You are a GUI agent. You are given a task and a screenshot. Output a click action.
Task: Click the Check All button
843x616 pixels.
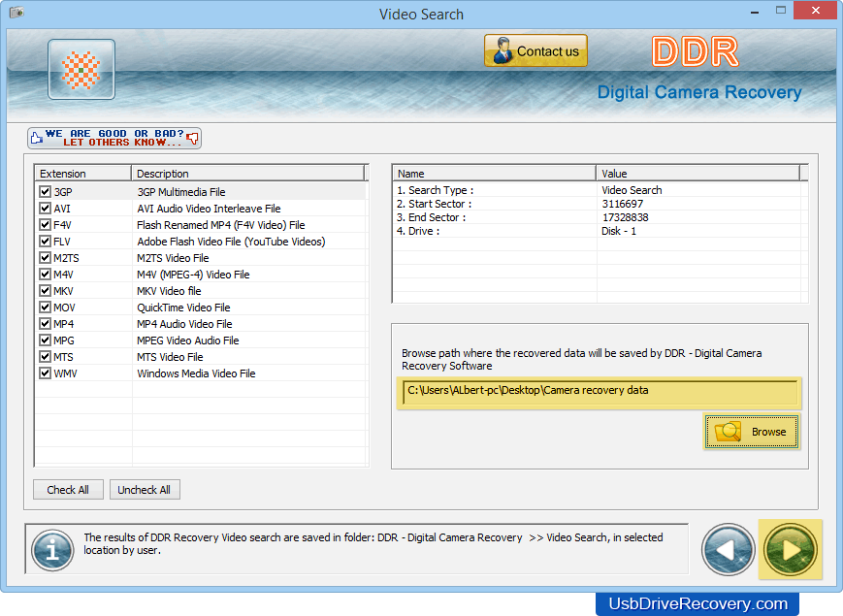click(x=68, y=490)
